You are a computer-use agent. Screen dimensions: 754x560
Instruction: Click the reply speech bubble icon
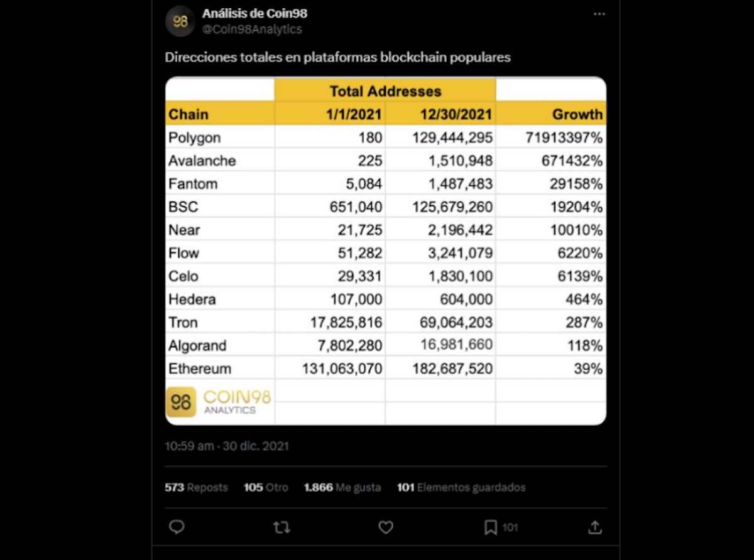[x=177, y=527]
